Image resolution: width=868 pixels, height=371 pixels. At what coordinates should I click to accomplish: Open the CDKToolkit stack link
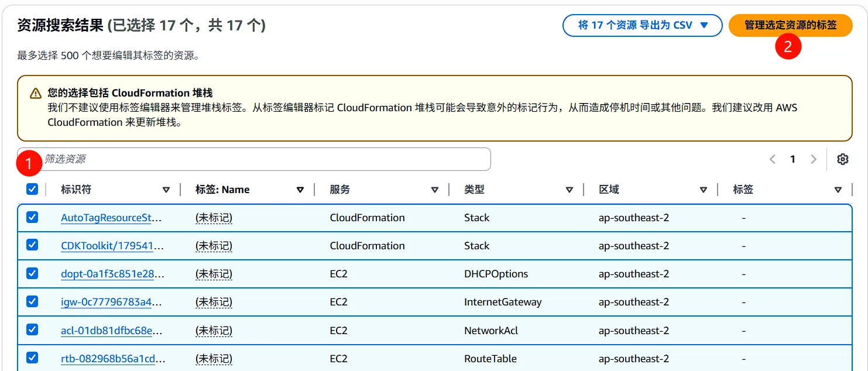112,246
